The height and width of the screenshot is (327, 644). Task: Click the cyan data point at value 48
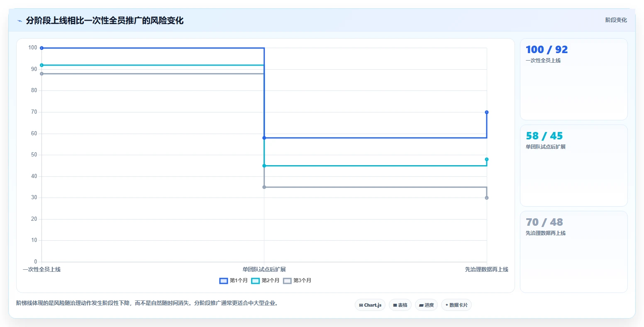click(487, 159)
